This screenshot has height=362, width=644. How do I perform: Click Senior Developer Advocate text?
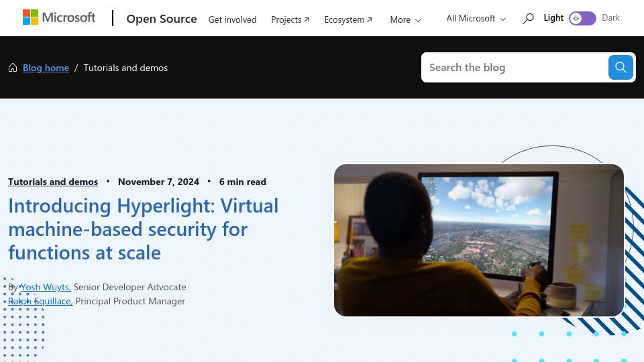click(x=129, y=287)
